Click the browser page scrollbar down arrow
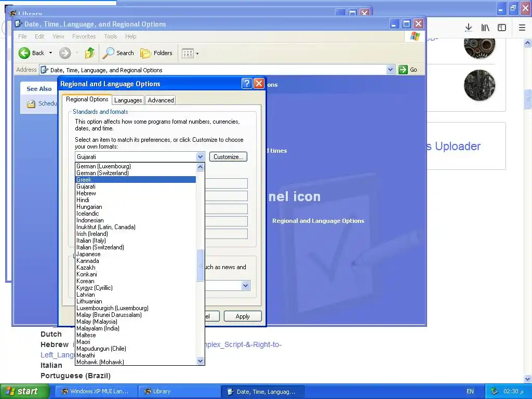The image size is (532, 399). [x=527, y=379]
